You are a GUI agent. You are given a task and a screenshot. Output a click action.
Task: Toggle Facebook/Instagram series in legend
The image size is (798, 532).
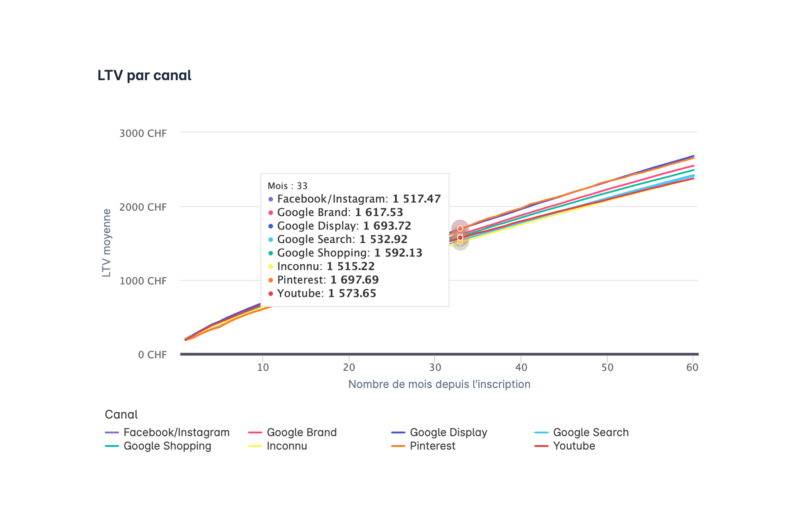point(167,432)
